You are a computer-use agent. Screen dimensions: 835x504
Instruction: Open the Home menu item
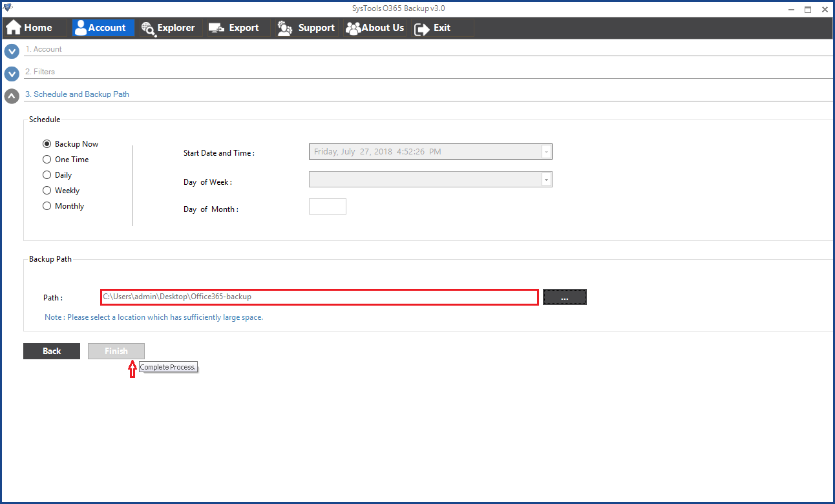pos(35,28)
